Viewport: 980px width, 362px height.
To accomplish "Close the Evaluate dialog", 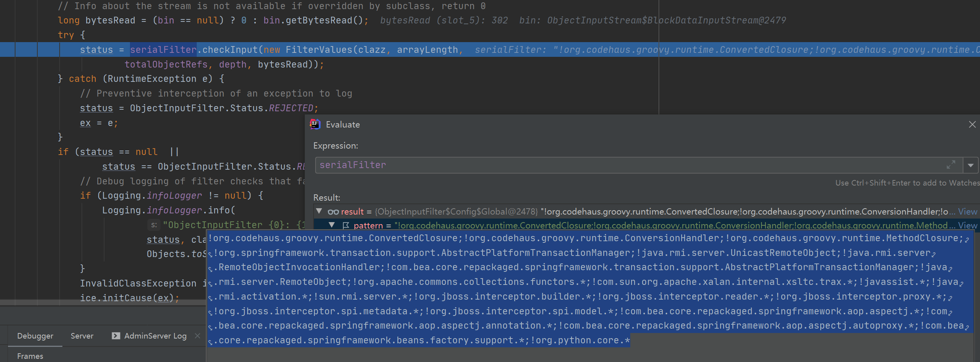I will coord(972,124).
